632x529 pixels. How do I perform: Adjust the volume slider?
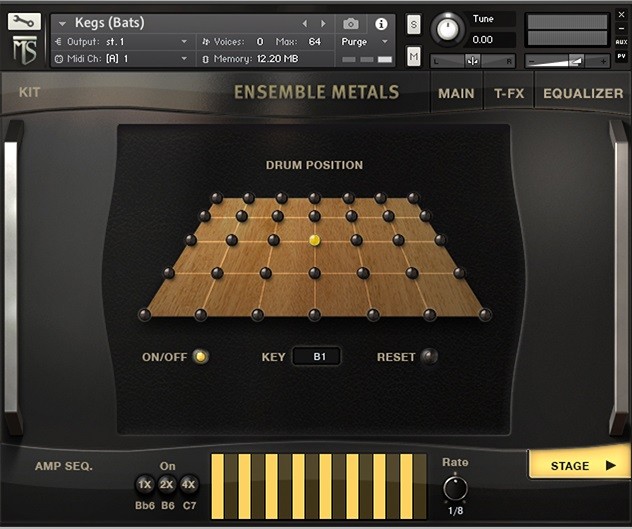[x=567, y=61]
